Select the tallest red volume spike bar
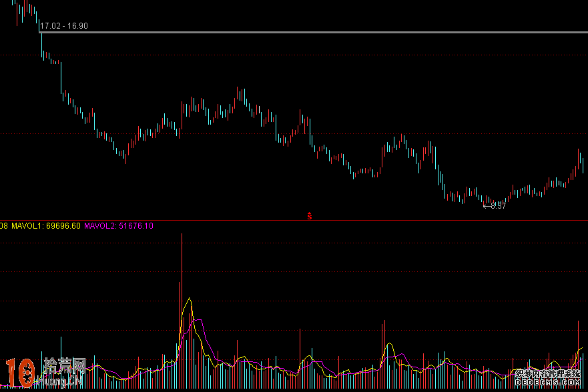This screenshot has width=588, height=392. click(x=182, y=311)
